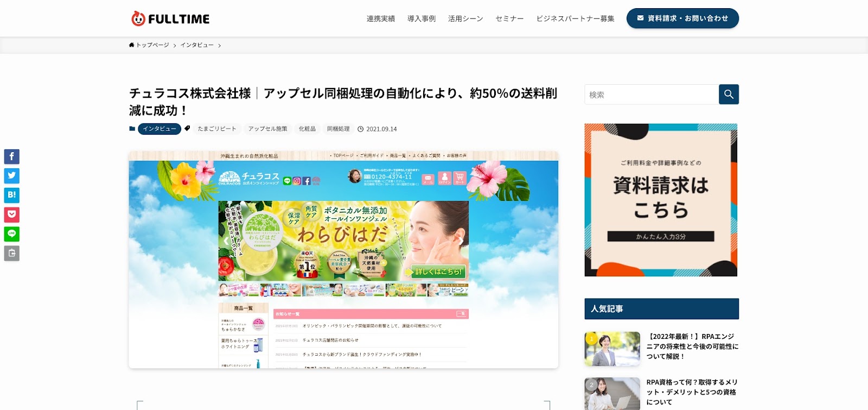
Task: Click 資料請求・お問い合わせ button
Action: pos(682,18)
